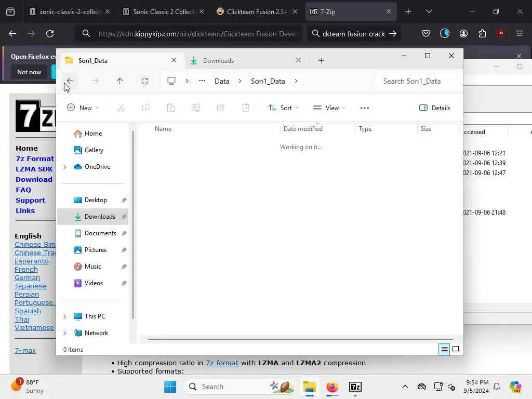Image resolution: width=532 pixels, height=399 pixels.
Task: Reload the Firefox page
Action: pyautogui.click(x=50, y=34)
